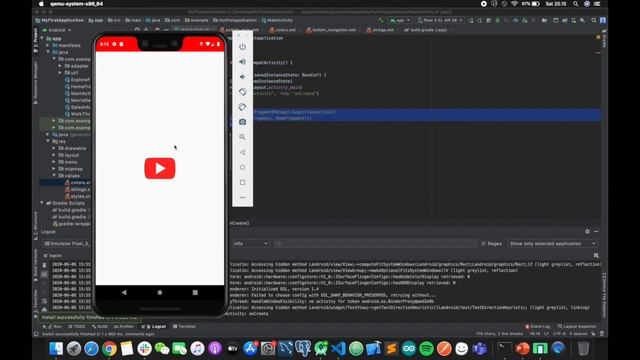This screenshot has width=640, height=360.
Task: Open the Android project view dropdown
Action: pyautogui.click(x=57, y=30)
